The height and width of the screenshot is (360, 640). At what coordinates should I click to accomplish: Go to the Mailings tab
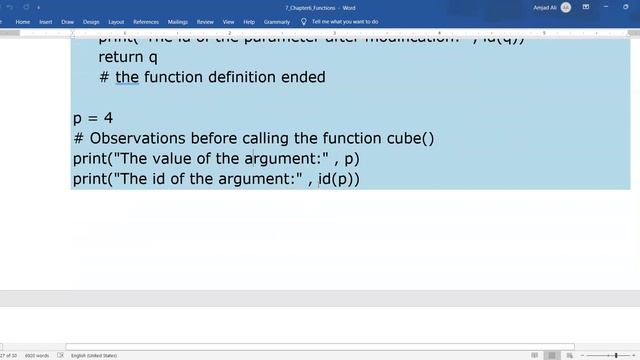pos(178,22)
